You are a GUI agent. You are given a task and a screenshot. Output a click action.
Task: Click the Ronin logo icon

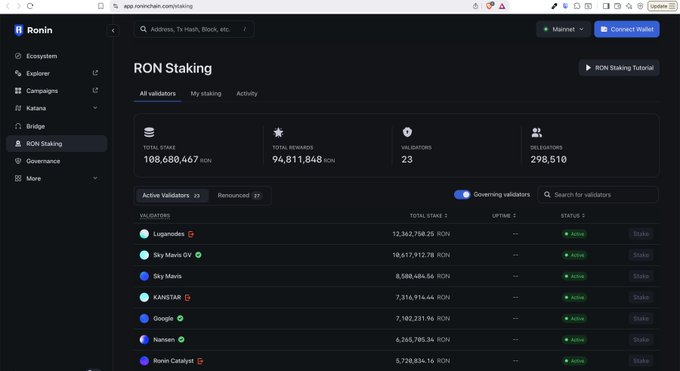18,30
